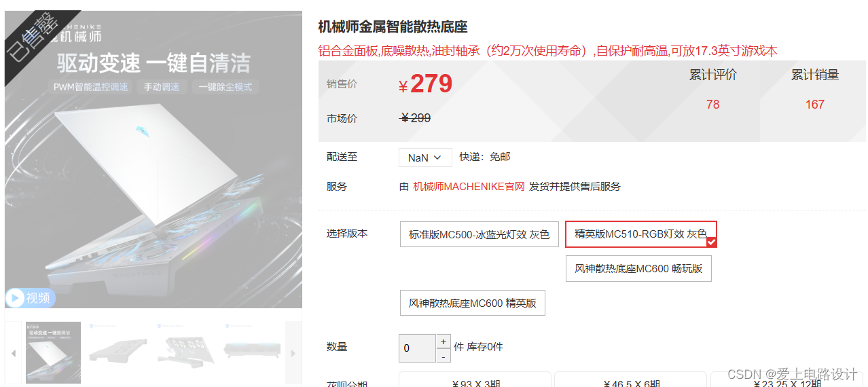View the 78 cumulative reviews count

712,105
